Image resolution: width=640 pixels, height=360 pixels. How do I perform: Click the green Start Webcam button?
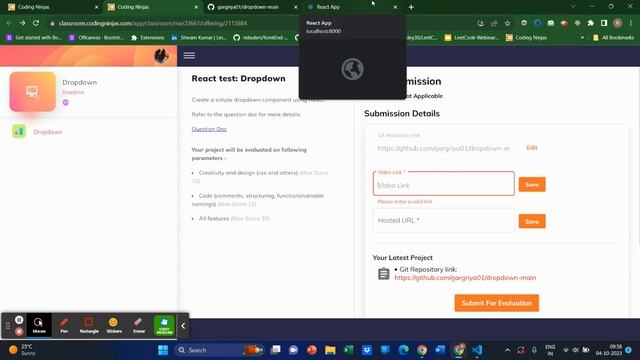pyautogui.click(x=164, y=325)
